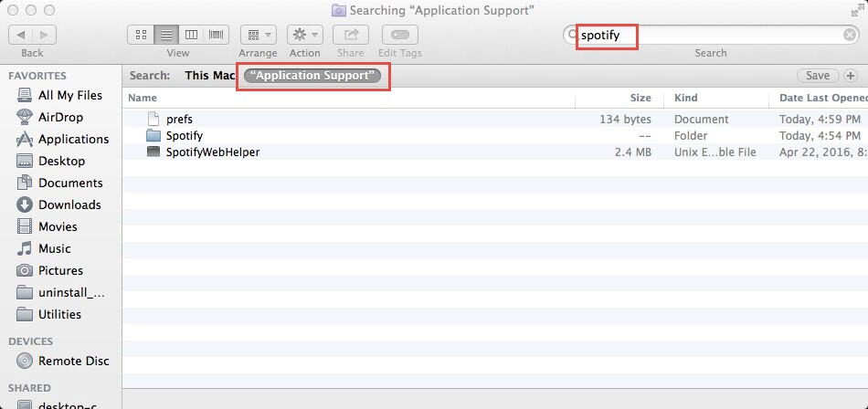Save the current search
The image size is (868, 409).
[x=817, y=76]
